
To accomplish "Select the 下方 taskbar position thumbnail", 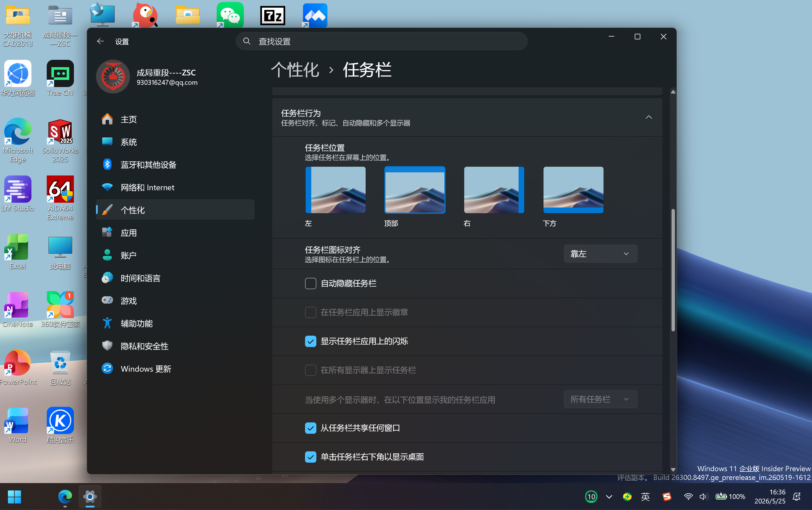I will coord(573,190).
